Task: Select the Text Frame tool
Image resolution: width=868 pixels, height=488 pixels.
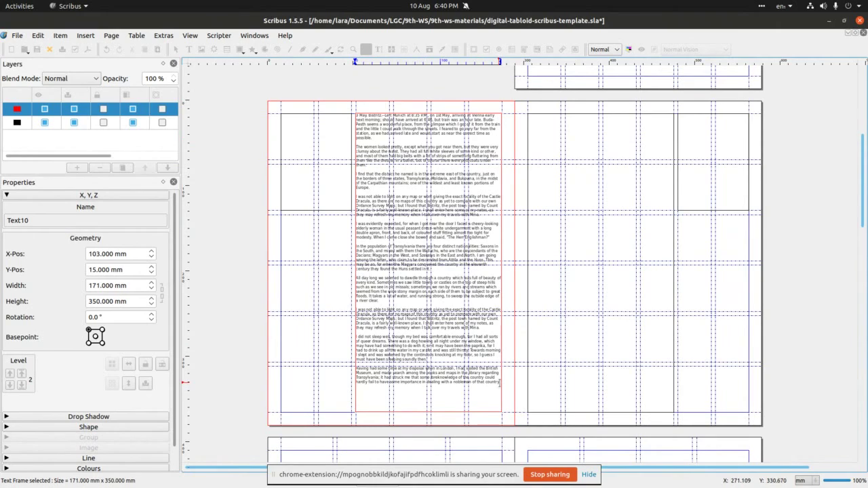Action: 189,49
